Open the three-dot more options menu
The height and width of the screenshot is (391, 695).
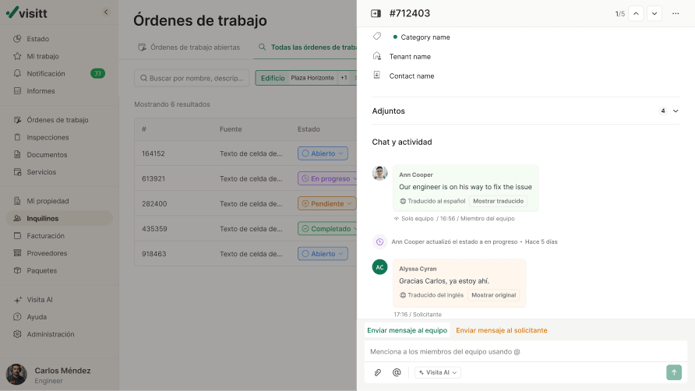pyautogui.click(x=675, y=13)
